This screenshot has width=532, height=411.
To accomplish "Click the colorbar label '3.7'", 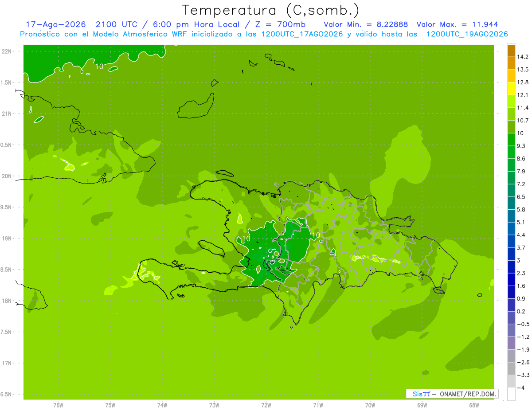I will tap(521, 247).
